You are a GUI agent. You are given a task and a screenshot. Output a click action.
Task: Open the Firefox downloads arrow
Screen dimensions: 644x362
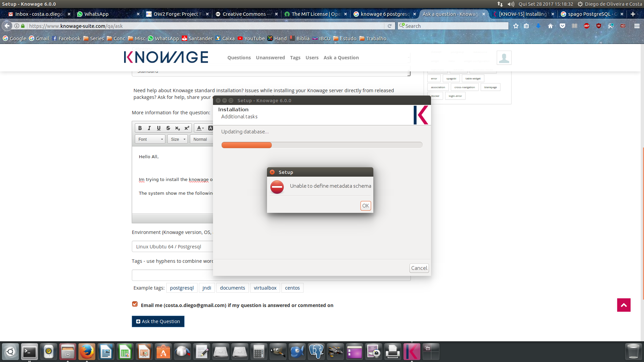tap(538, 26)
